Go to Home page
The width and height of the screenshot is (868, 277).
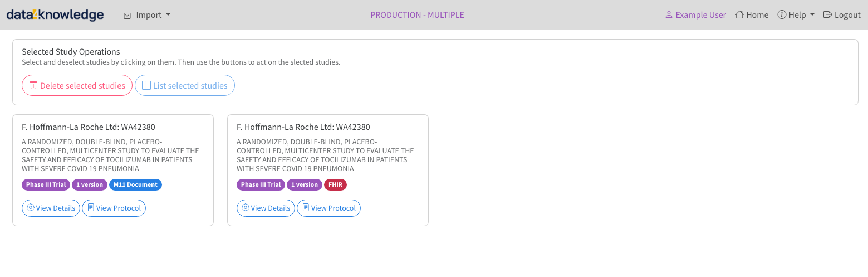pos(752,15)
